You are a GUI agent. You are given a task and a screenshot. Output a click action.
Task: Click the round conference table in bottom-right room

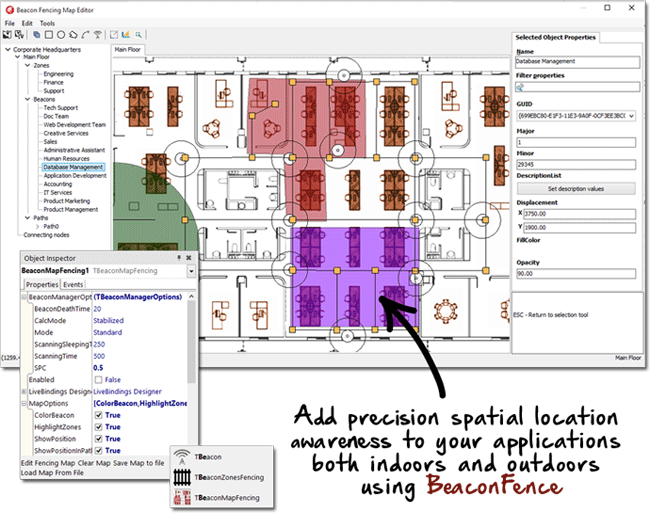pos(446,311)
